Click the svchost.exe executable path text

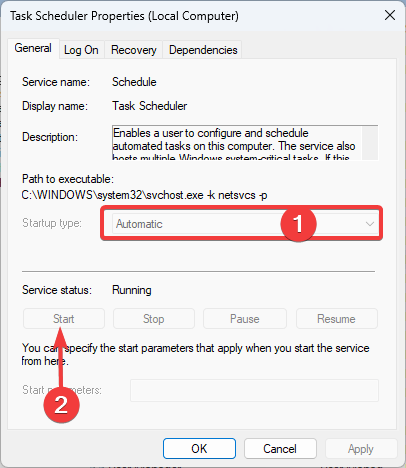[x=144, y=195]
